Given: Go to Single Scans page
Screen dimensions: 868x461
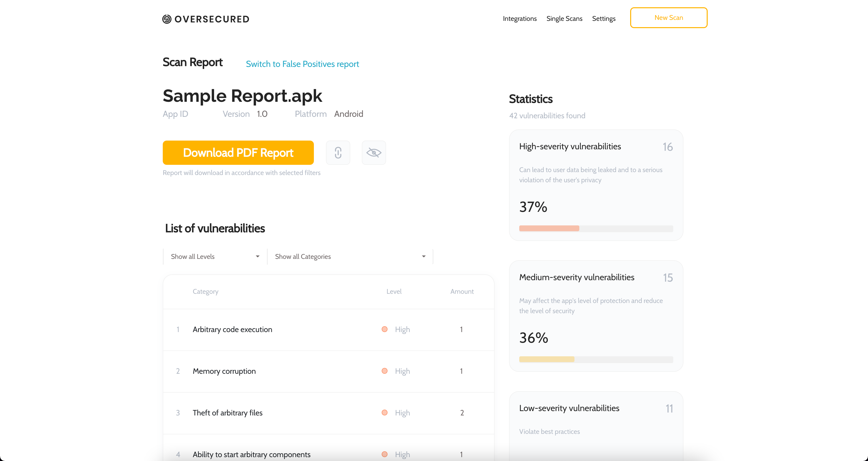Looking at the screenshot, I should [564, 19].
